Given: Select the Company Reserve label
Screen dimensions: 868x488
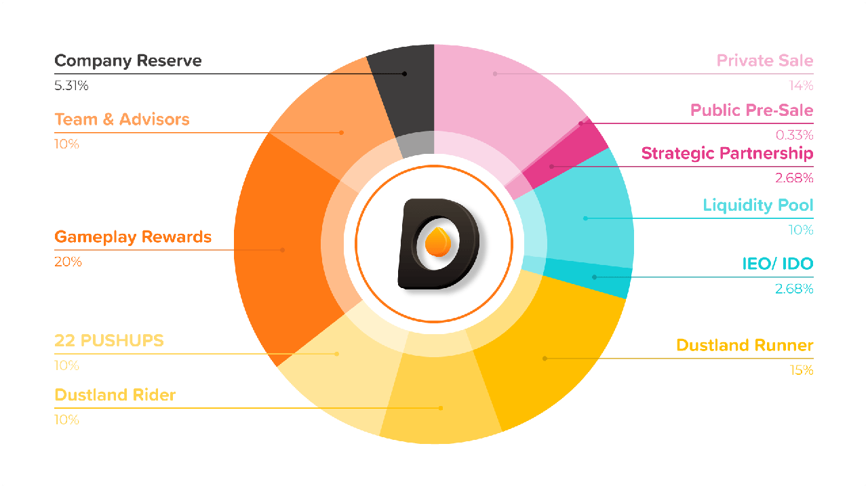Looking at the screenshot, I should [x=128, y=61].
